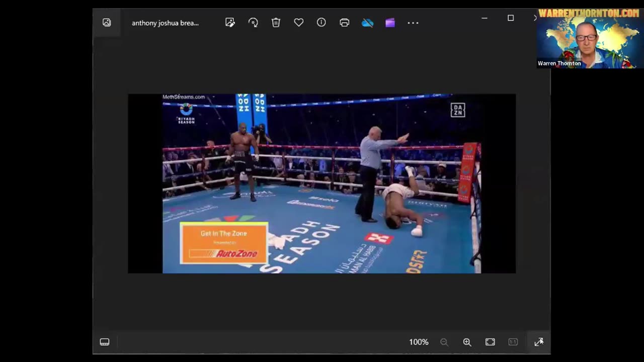
Task: Click the actual size 1:1 icon
Action: pyautogui.click(x=513, y=342)
